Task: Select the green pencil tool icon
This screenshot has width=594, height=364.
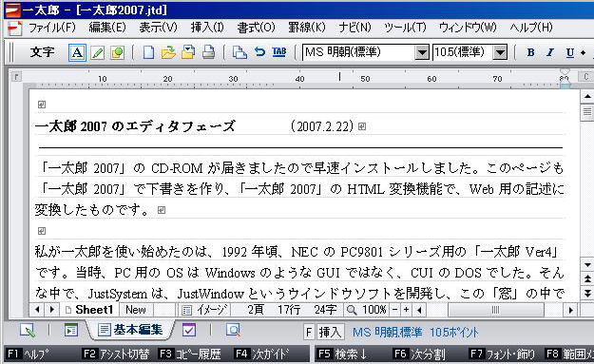Action: (x=97, y=52)
